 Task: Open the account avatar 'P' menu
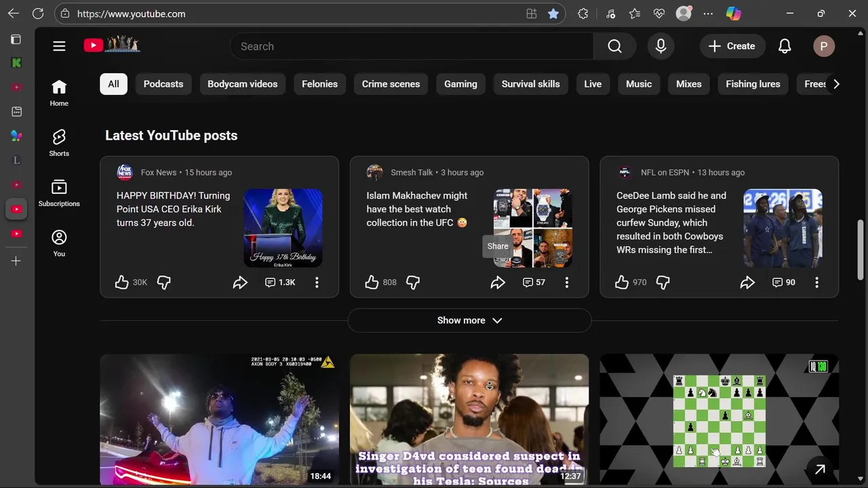[824, 46]
